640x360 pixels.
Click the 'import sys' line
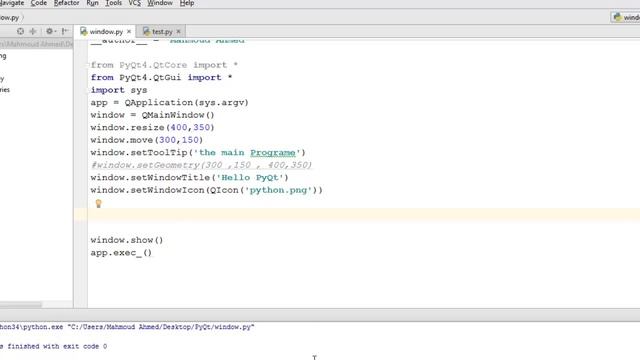coord(119,90)
